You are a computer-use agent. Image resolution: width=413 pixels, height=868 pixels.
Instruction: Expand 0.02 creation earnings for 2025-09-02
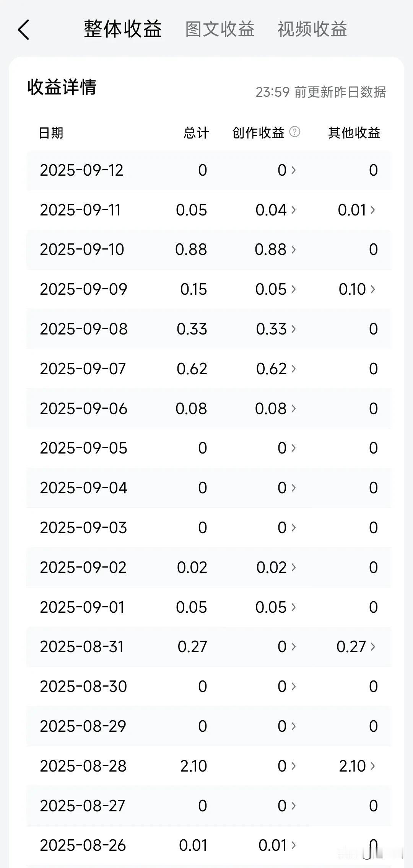(x=276, y=568)
